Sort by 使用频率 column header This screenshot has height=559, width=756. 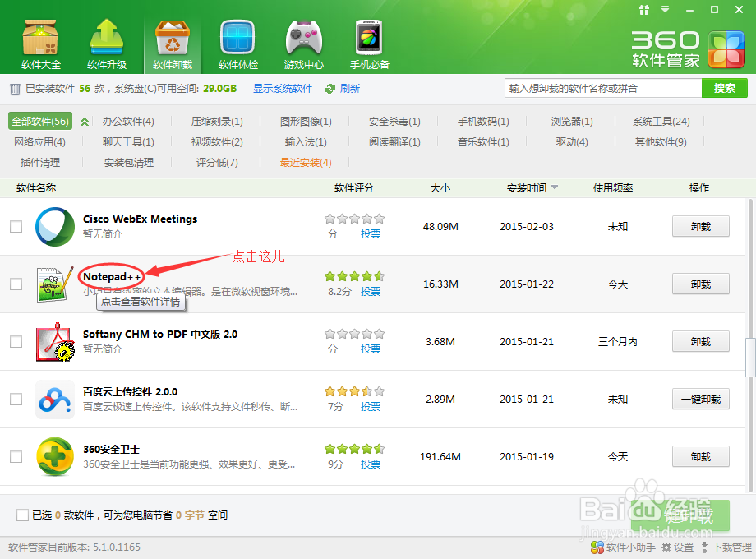(x=613, y=188)
